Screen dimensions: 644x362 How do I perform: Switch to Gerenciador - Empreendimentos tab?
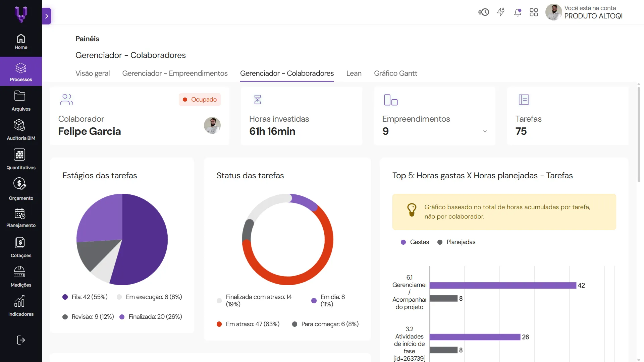[175, 73]
